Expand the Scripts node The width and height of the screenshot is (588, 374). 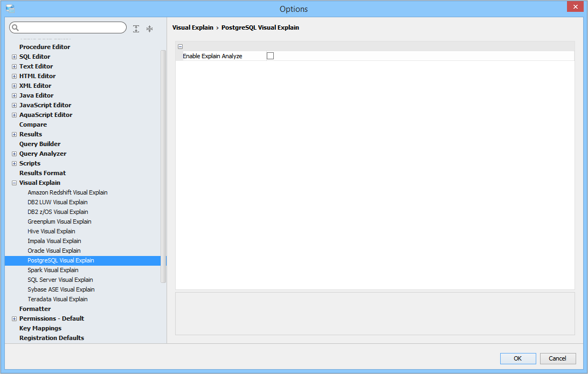[x=14, y=163]
